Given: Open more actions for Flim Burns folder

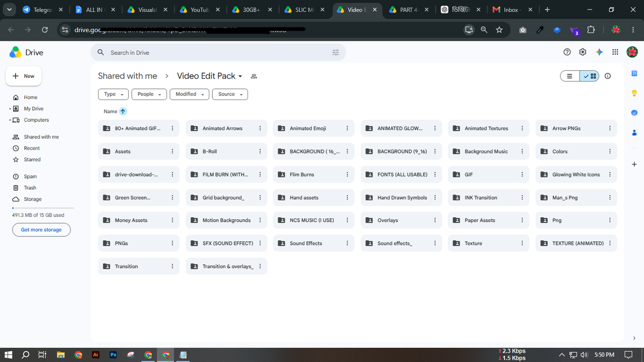Looking at the screenshot, I should (x=347, y=174).
